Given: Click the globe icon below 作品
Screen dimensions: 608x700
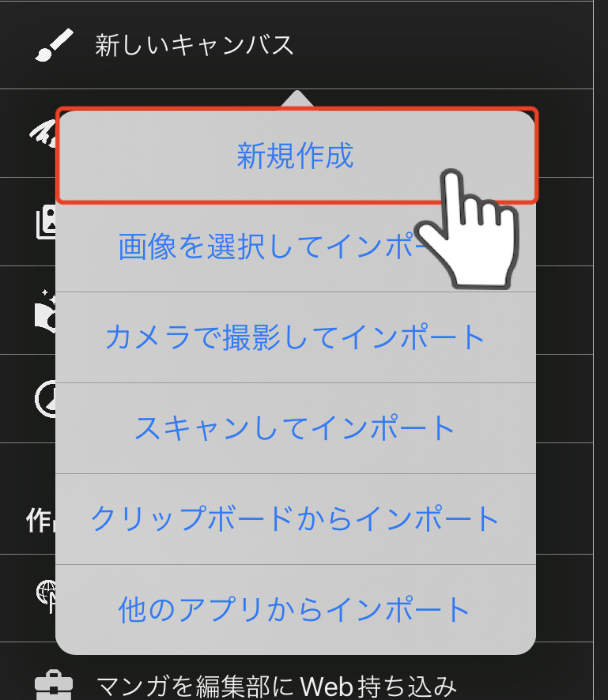Looking at the screenshot, I should coord(46,597).
